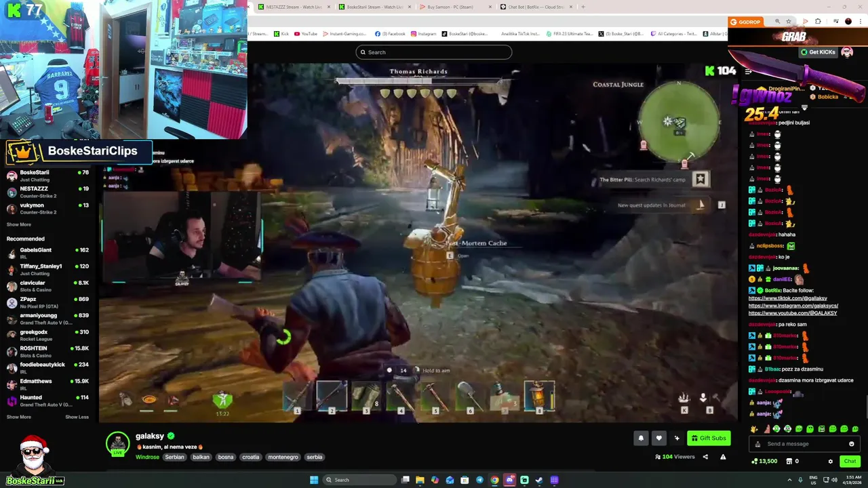Open NESTAZZZ channel in sidebar
The width and height of the screenshot is (868, 488).
47,192
